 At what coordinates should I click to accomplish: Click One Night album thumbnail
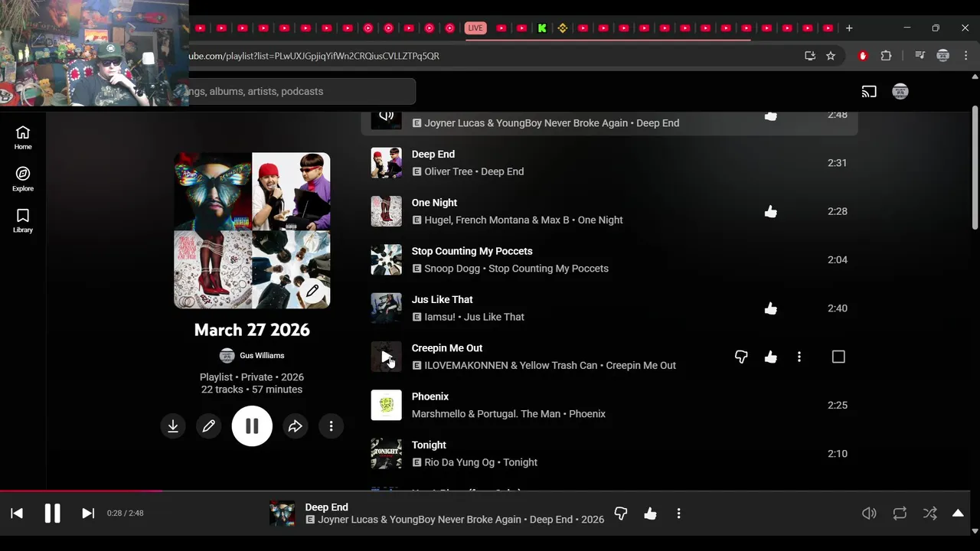pos(386,211)
